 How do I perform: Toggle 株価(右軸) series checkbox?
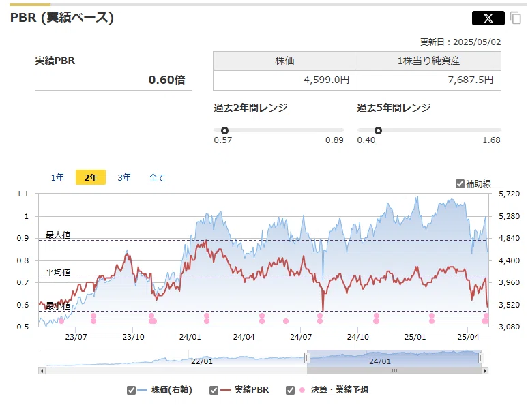click(x=132, y=390)
